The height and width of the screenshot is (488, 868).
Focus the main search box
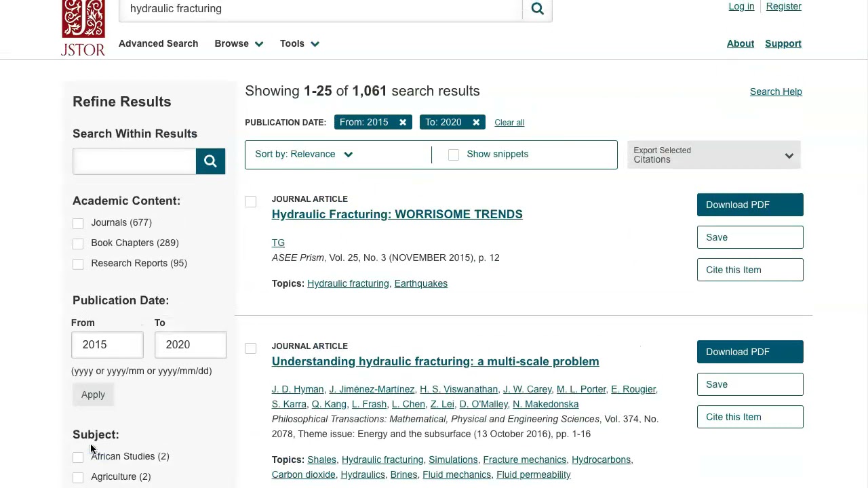click(x=320, y=9)
